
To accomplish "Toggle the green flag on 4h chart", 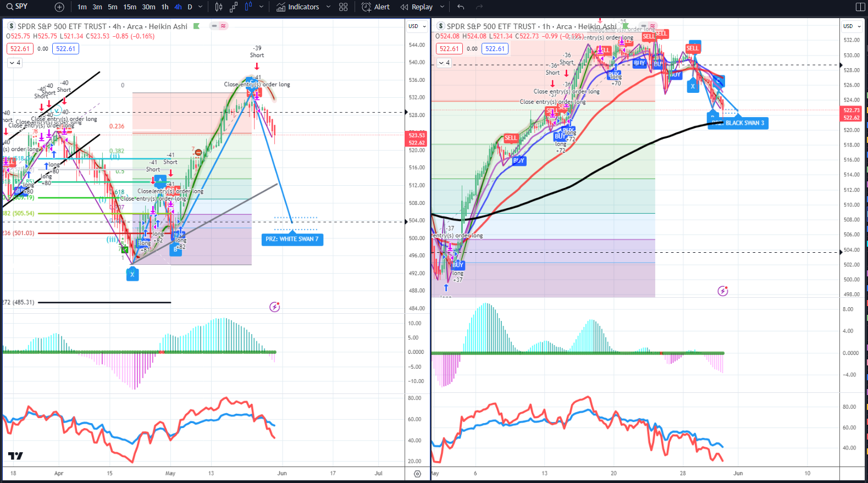I will tap(196, 26).
